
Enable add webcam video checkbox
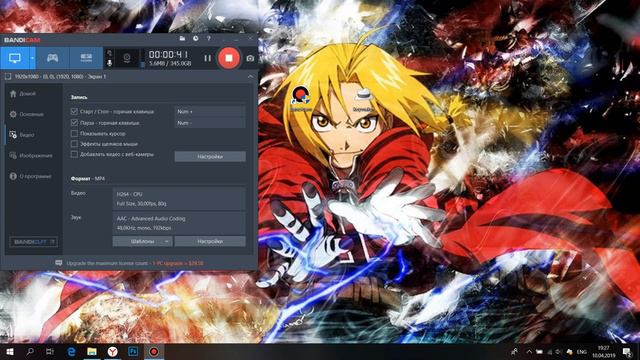[74, 154]
